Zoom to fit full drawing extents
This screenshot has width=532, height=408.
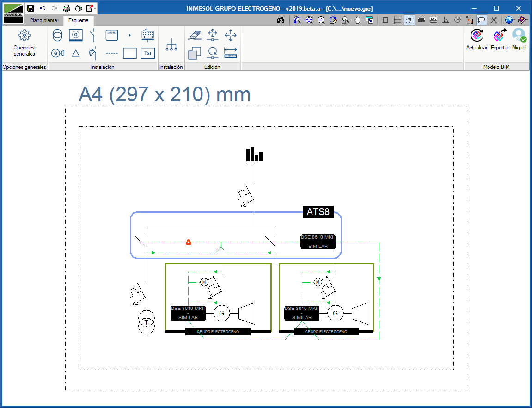[309, 20]
